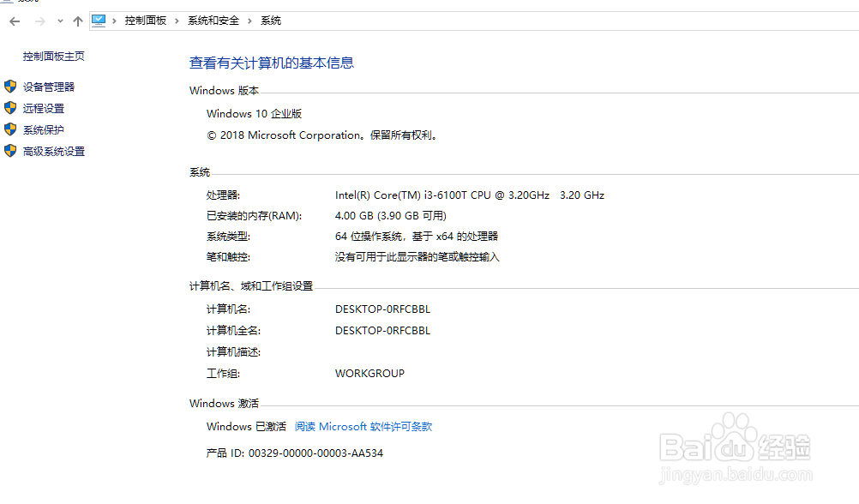This screenshot has width=859, height=504.
Task: Click the 3.20 GHz speed value
Action: [582, 195]
